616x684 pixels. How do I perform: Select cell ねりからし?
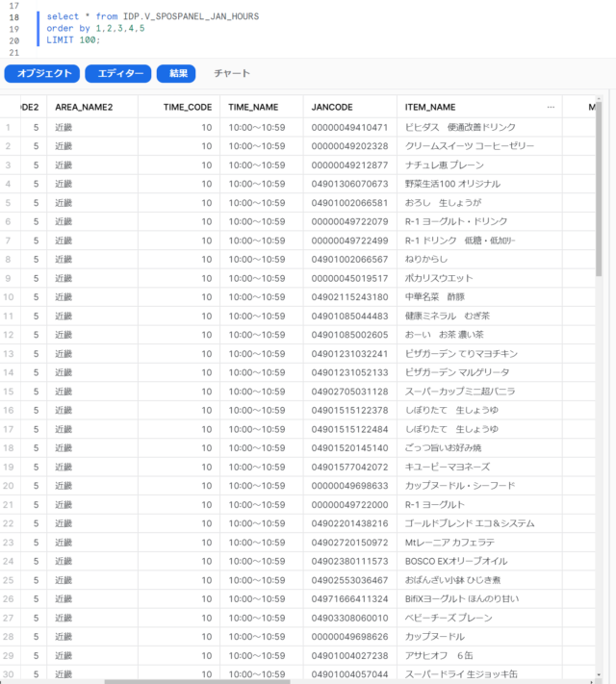[x=479, y=259]
